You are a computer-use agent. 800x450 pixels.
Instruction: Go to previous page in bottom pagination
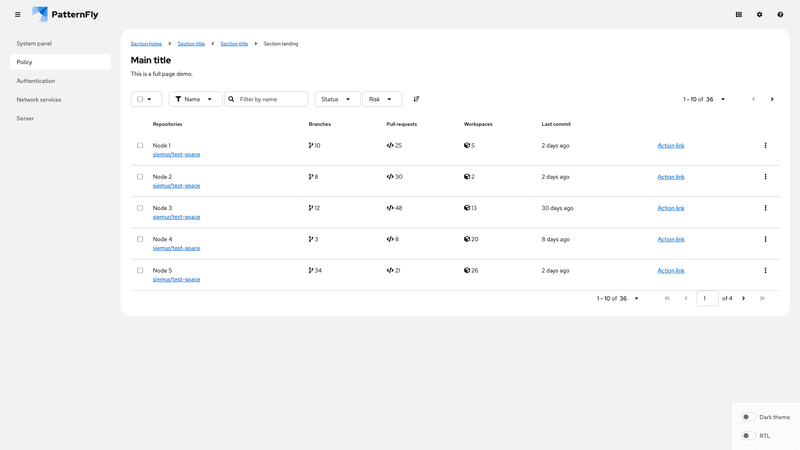click(x=686, y=298)
